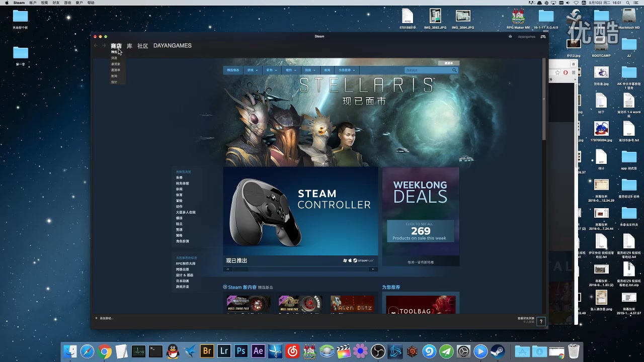Select 商店 (Store) tab
Image resolution: width=644 pixels, height=362 pixels.
pos(116,46)
